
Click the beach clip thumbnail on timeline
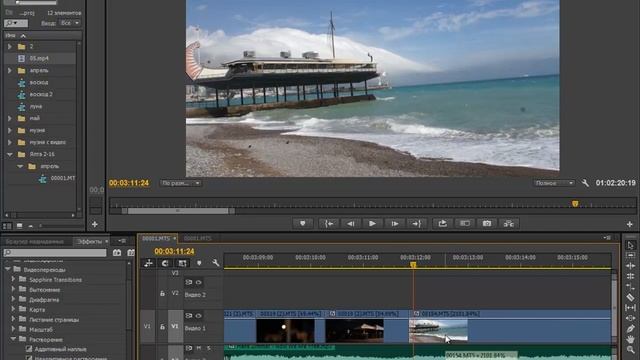[x=438, y=331]
